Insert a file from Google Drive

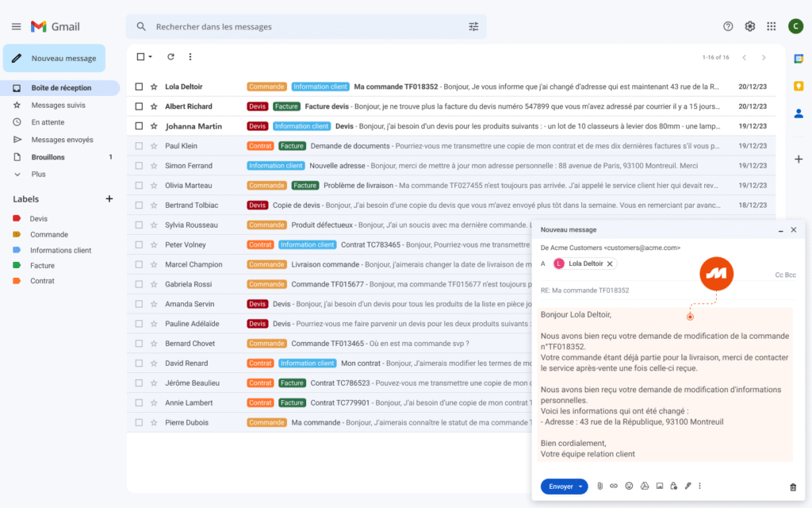pos(644,486)
